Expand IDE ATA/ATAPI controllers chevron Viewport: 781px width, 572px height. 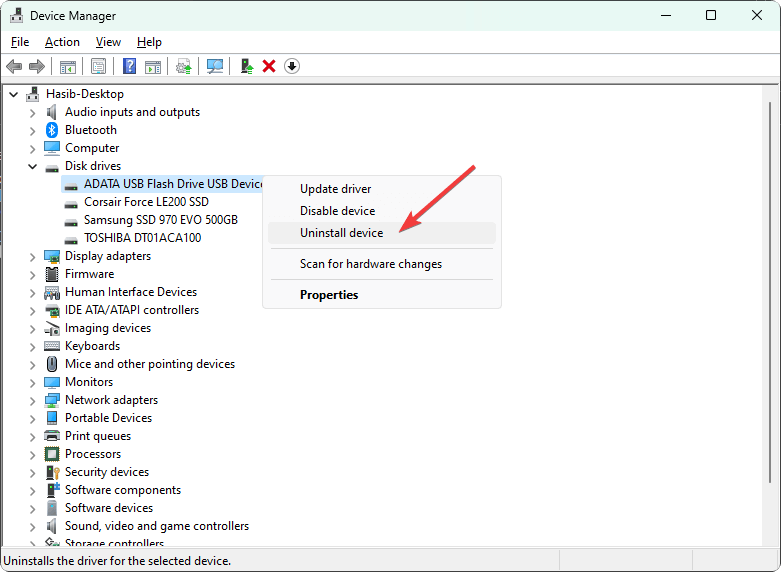pos(32,310)
